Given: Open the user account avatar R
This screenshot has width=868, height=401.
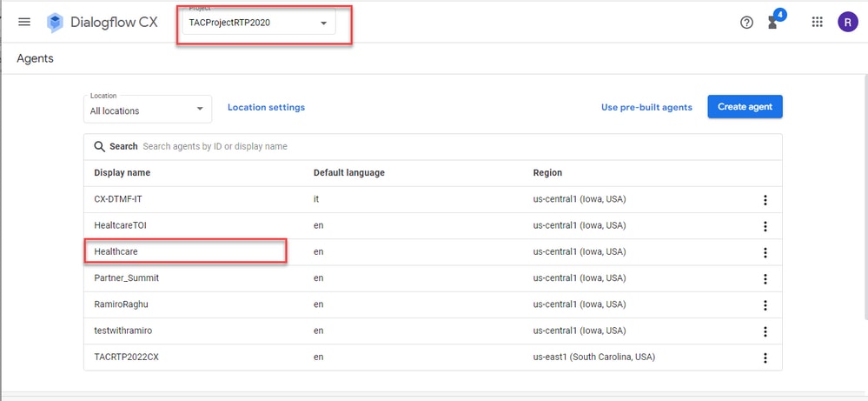Looking at the screenshot, I should coord(847,22).
